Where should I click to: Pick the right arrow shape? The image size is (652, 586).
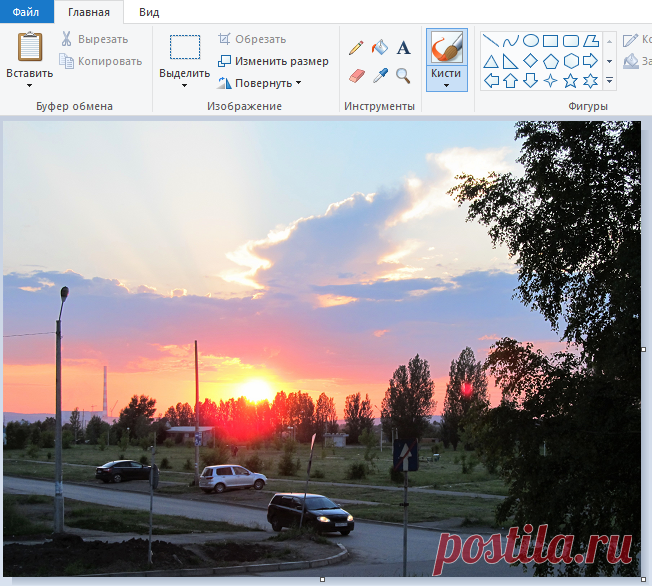591,60
